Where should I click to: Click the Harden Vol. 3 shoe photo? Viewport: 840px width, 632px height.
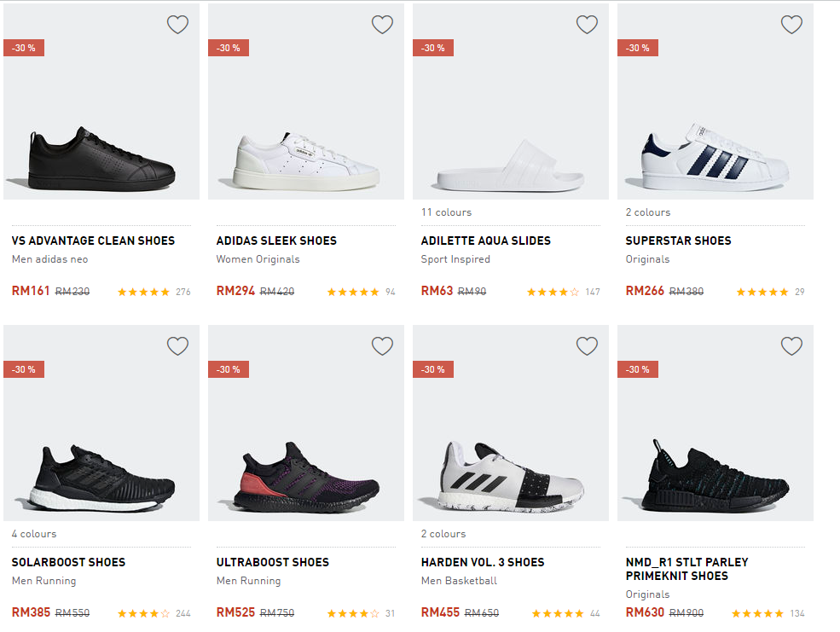tap(510, 478)
